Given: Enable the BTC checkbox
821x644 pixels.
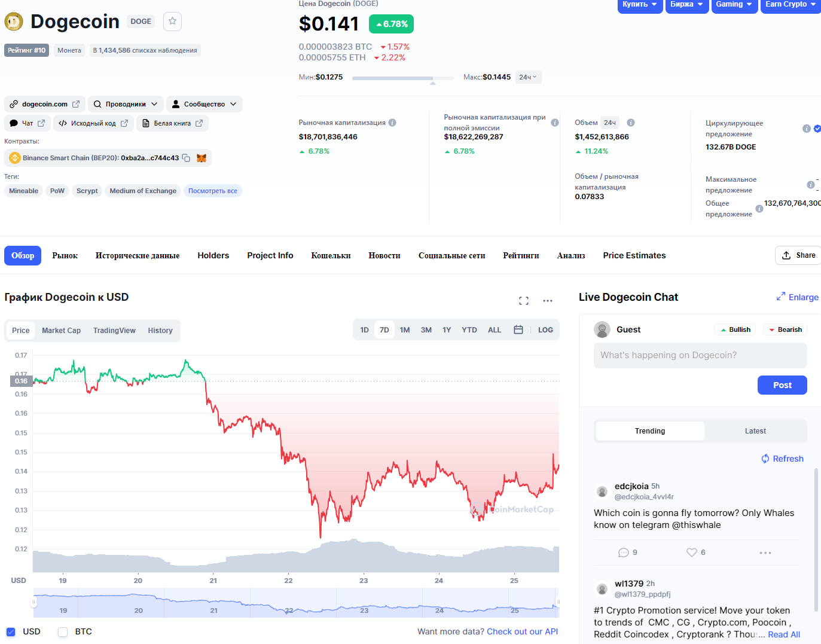Looking at the screenshot, I should pyautogui.click(x=63, y=631).
